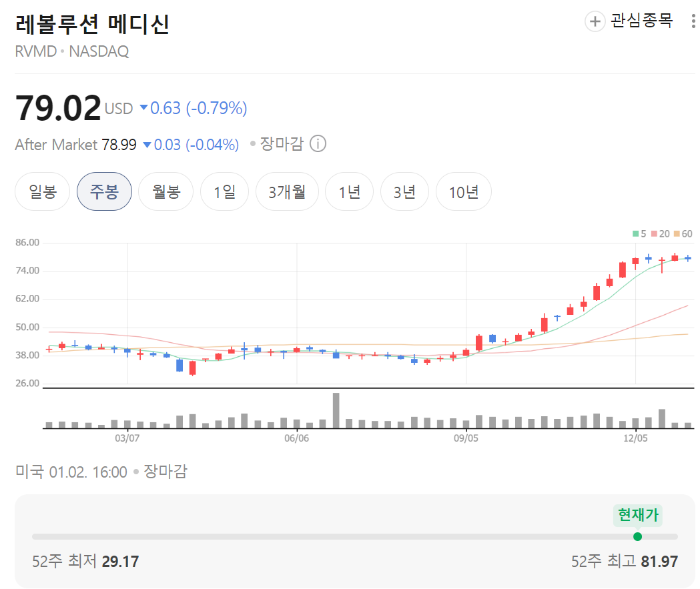The height and width of the screenshot is (589, 700).
Task: Click the green 5-period moving average legend
Action: (x=639, y=234)
